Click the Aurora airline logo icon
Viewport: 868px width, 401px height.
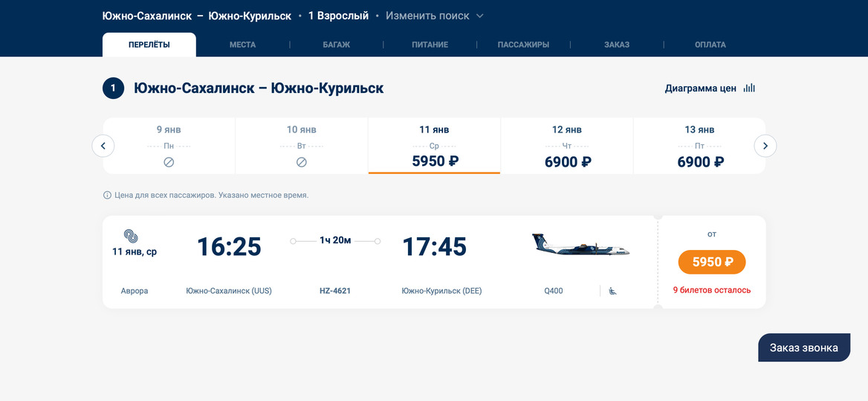[x=131, y=236]
